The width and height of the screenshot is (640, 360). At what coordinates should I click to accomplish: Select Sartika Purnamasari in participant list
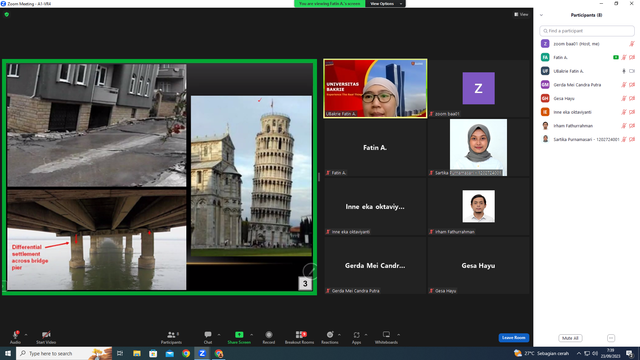(587, 139)
